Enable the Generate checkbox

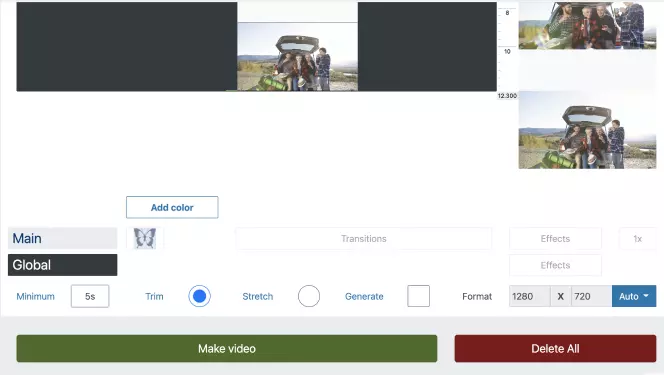point(418,296)
